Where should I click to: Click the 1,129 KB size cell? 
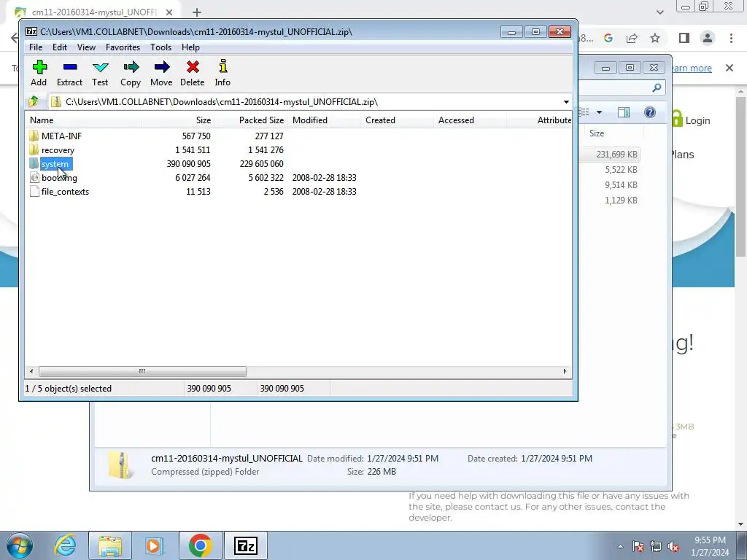click(x=621, y=200)
